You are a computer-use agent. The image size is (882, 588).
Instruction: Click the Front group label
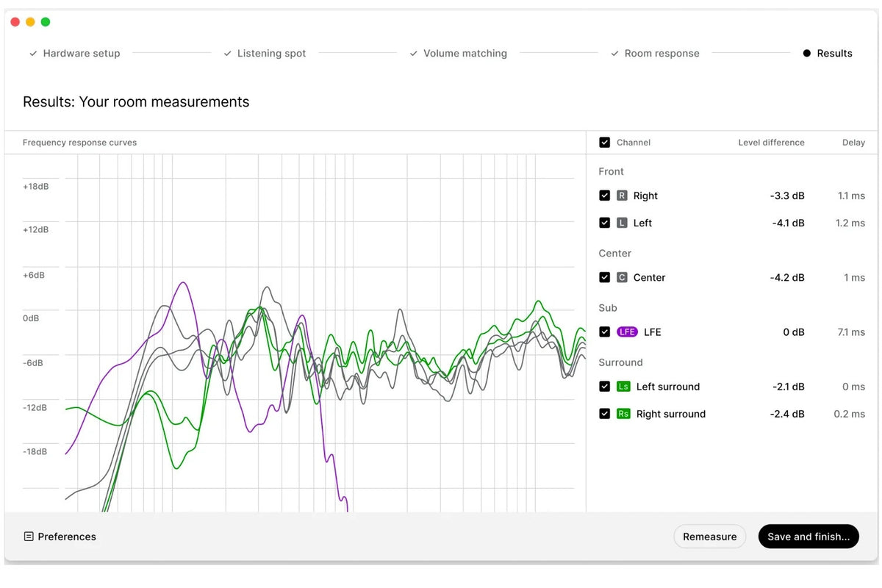point(611,171)
